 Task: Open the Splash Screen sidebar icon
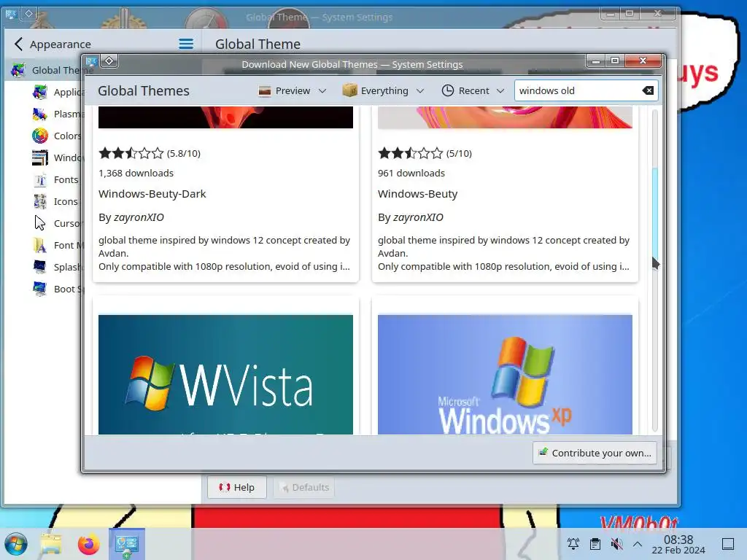(x=40, y=267)
